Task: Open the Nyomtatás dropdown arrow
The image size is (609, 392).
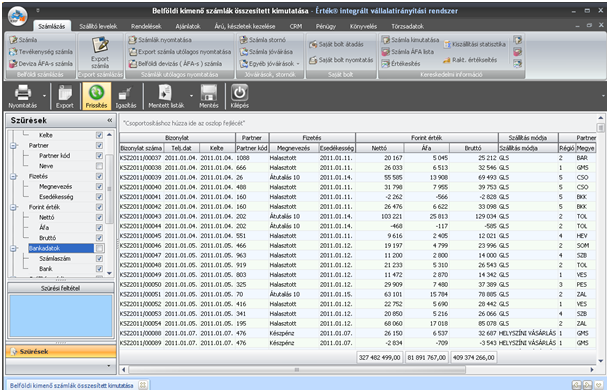Action: [44, 96]
